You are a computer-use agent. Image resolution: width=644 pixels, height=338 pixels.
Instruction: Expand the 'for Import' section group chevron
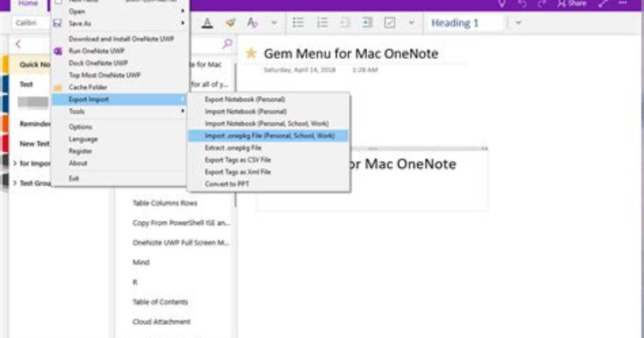coord(15,164)
